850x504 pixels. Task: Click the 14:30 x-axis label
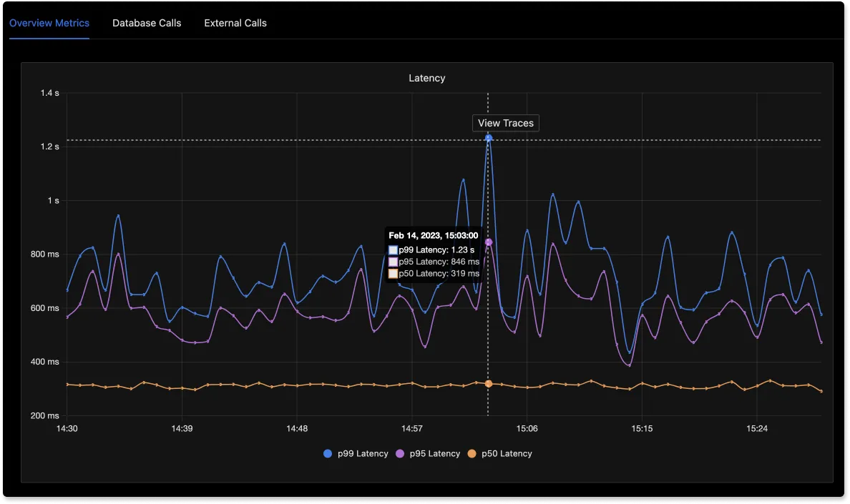pos(67,429)
